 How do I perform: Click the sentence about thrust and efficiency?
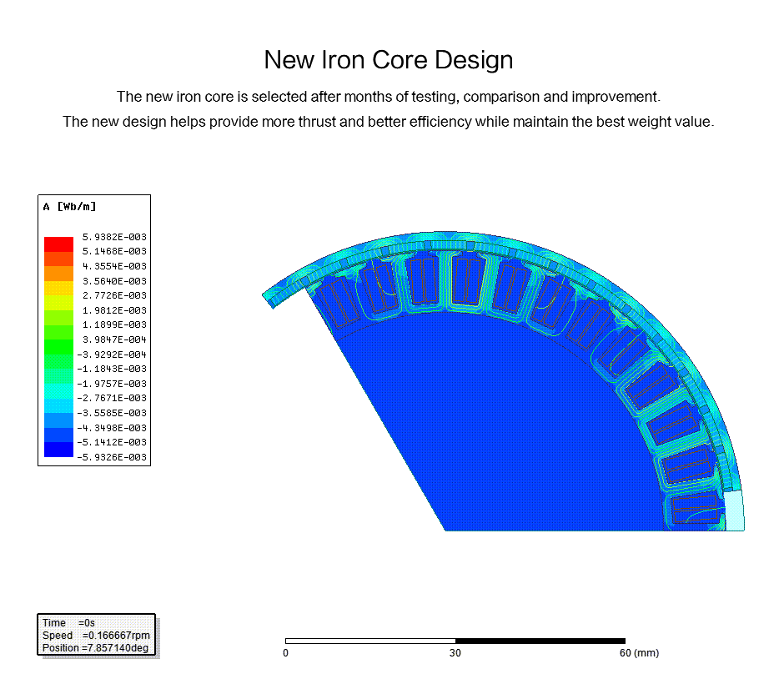tap(388, 122)
